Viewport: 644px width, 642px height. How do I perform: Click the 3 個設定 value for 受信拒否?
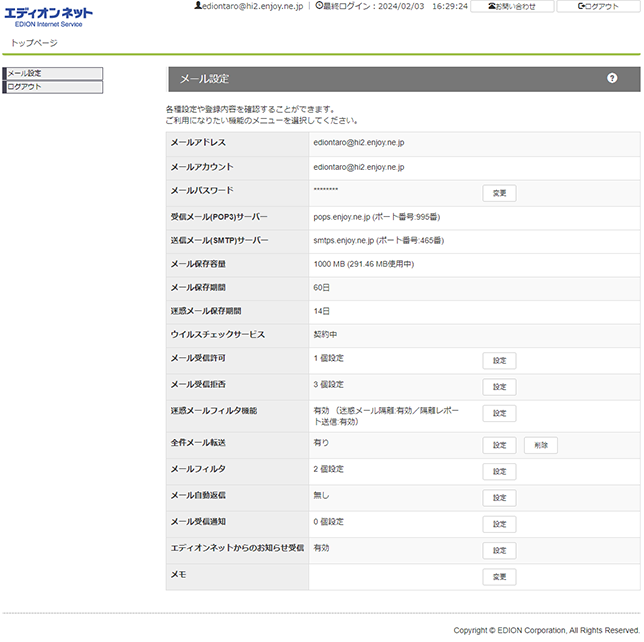pos(329,384)
